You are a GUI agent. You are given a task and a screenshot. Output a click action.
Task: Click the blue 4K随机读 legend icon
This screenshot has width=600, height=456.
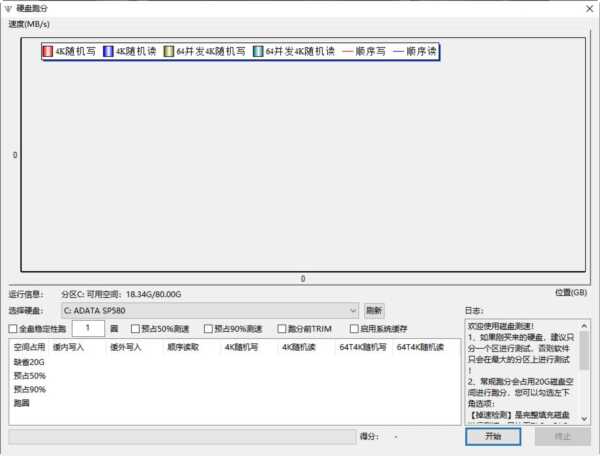tap(108, 50)
